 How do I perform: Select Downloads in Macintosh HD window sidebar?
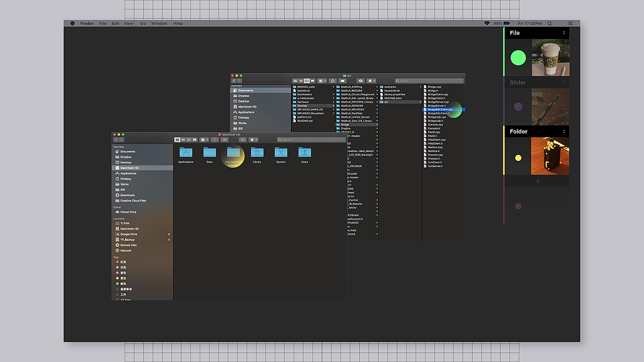[x=128, y=195]
